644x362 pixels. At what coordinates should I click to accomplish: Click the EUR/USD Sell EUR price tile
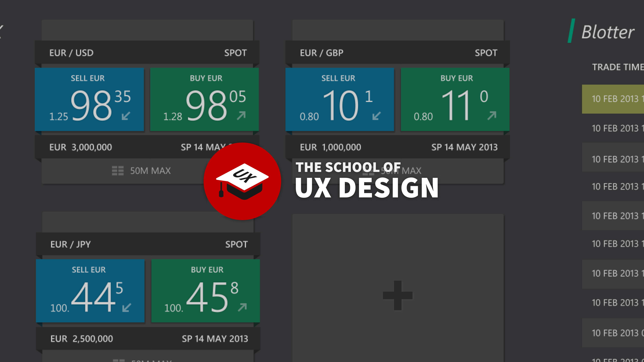coord(89,99)
